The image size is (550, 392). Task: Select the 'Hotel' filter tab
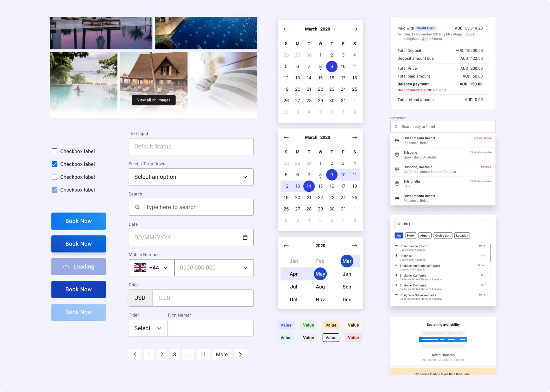pos(410,236)
